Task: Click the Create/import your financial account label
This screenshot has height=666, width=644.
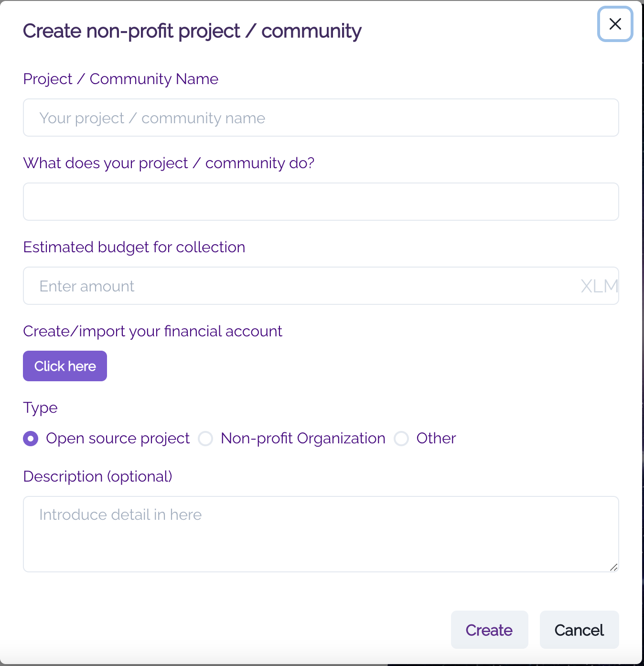Action: click(152, 331)
